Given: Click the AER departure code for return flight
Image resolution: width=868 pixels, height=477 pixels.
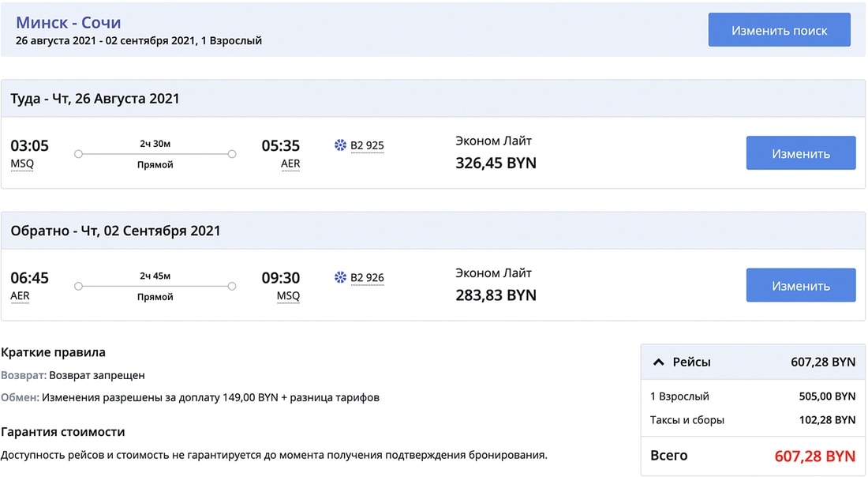Looking at the screenshot, I should click(x=20, y=296).
